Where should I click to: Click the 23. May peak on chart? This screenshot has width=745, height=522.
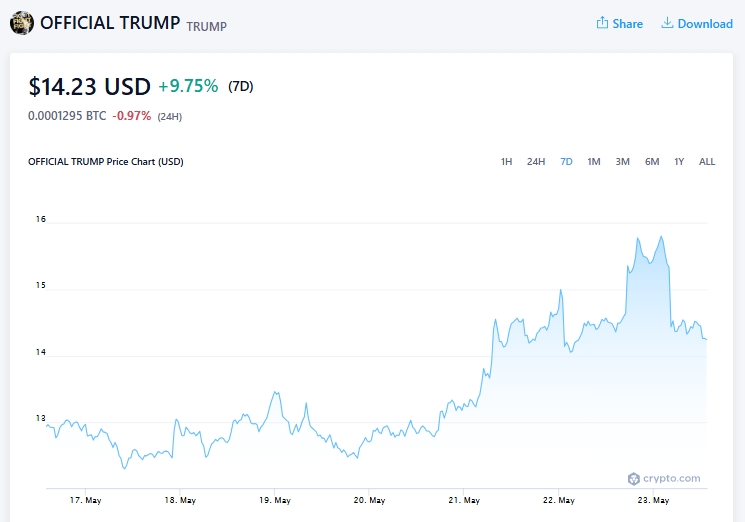click(x=661, y=237)
